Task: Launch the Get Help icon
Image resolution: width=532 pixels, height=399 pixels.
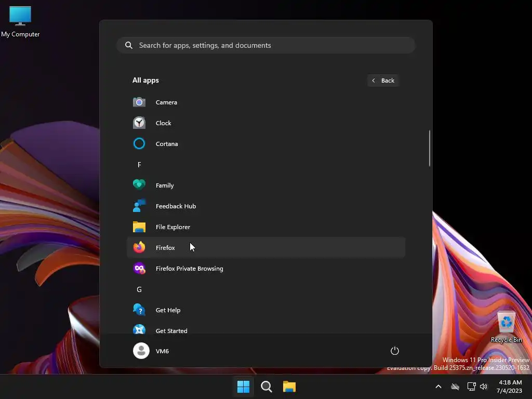Action: coord(139,310)
